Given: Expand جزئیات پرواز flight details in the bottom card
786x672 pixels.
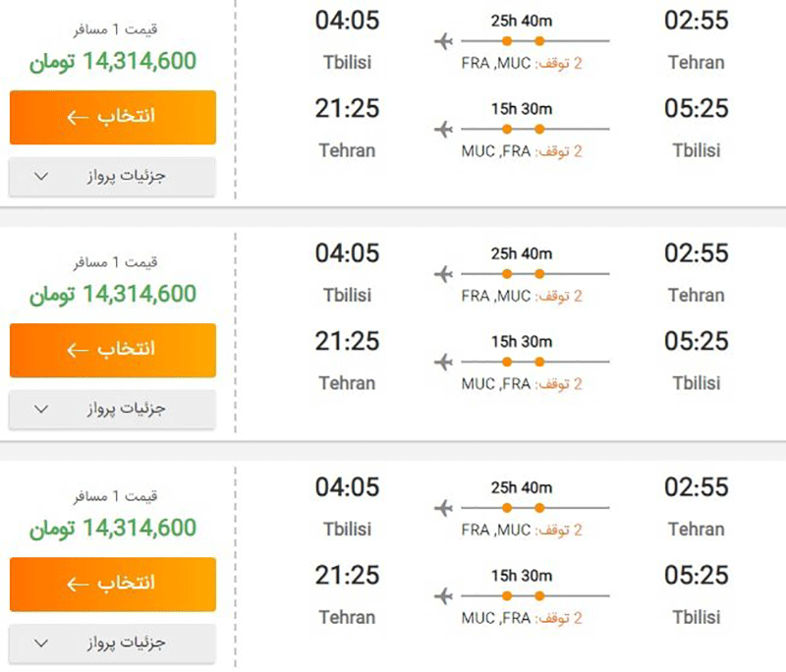Looking at the screenshot, I should point(112,644).
